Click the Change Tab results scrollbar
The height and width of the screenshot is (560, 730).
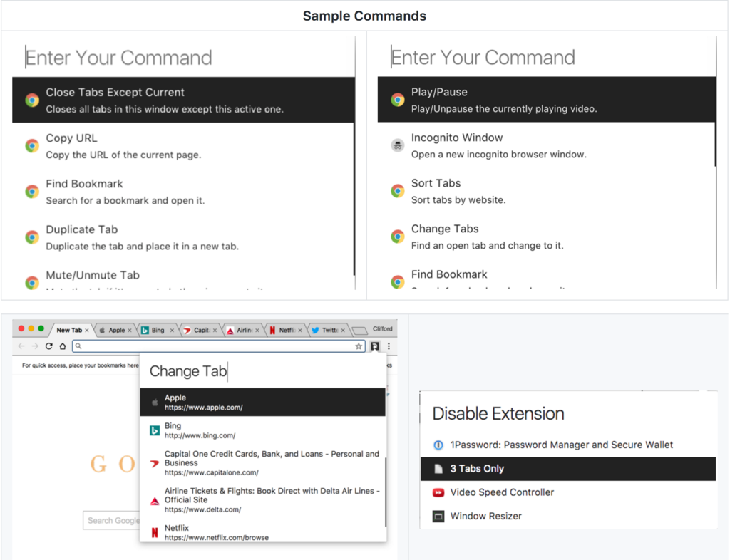click(386, 492)
